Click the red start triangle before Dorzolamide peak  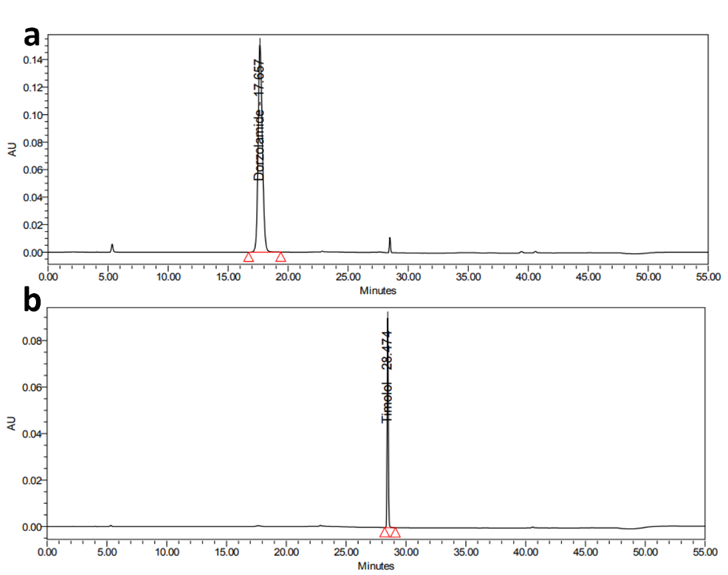248,257
